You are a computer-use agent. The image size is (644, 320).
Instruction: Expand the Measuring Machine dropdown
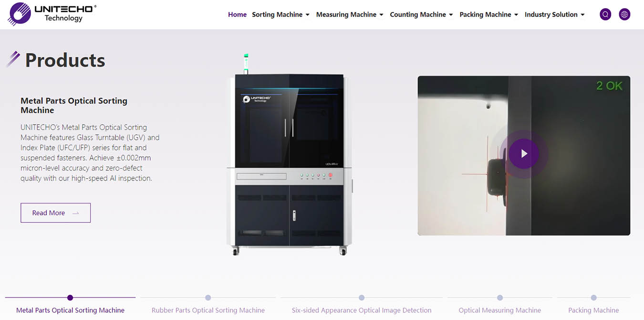click(x=350, y=14)
